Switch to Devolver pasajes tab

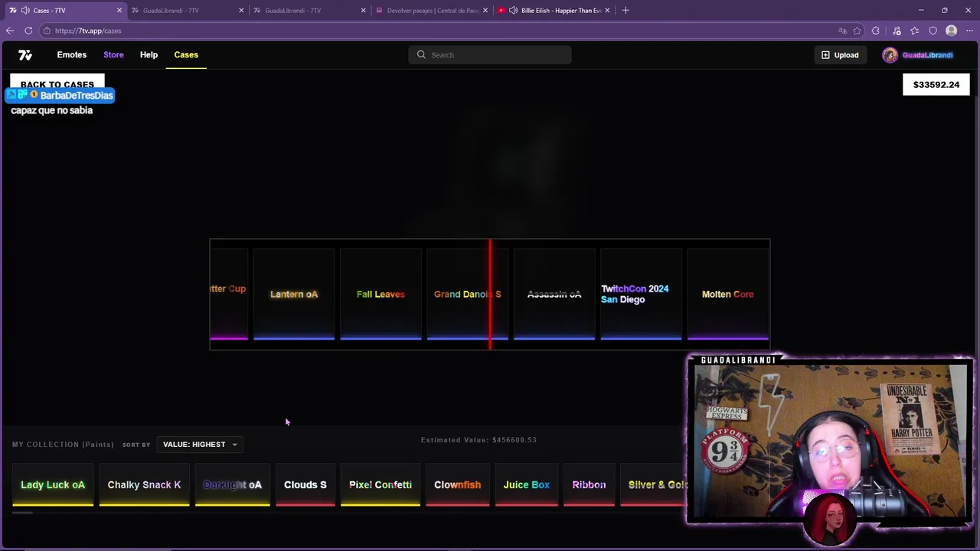coord(433,10)
